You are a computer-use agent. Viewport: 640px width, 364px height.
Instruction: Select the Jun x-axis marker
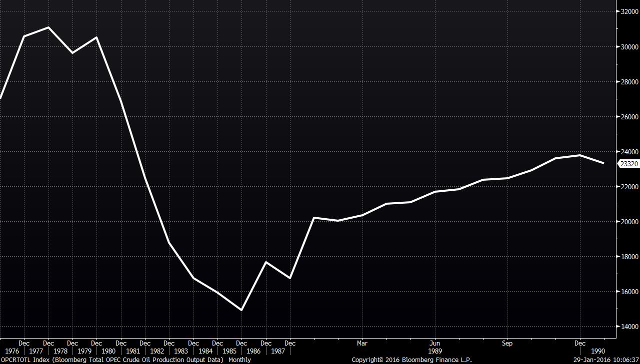tap(435, 343)
